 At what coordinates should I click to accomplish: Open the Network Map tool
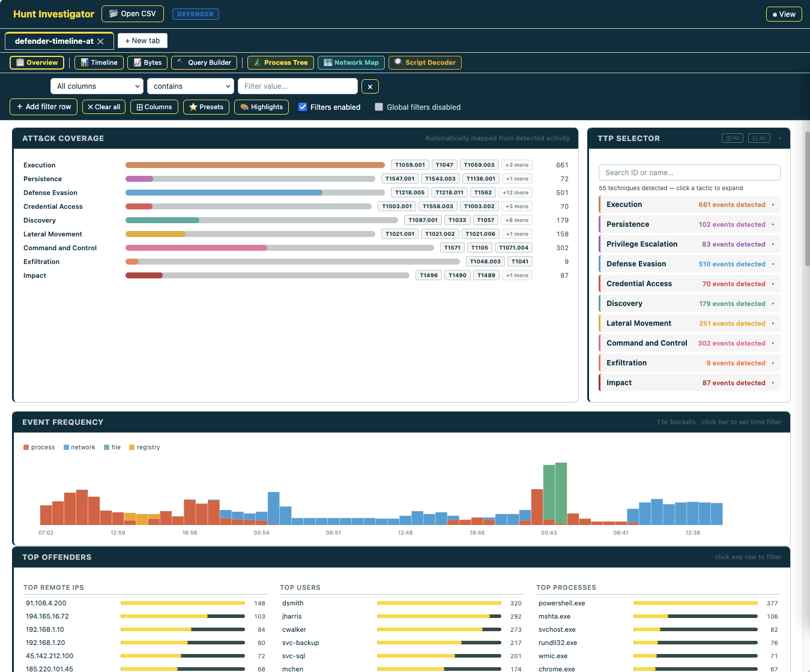351,62
